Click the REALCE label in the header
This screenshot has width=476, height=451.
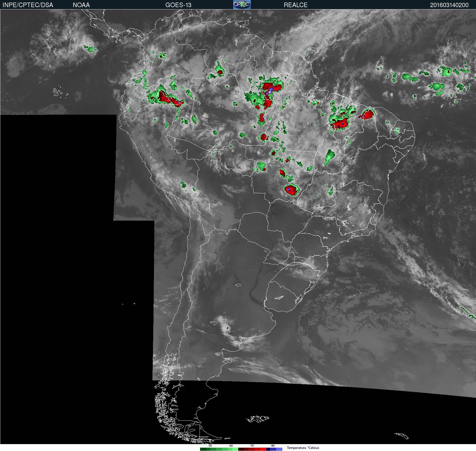[296, 5]
